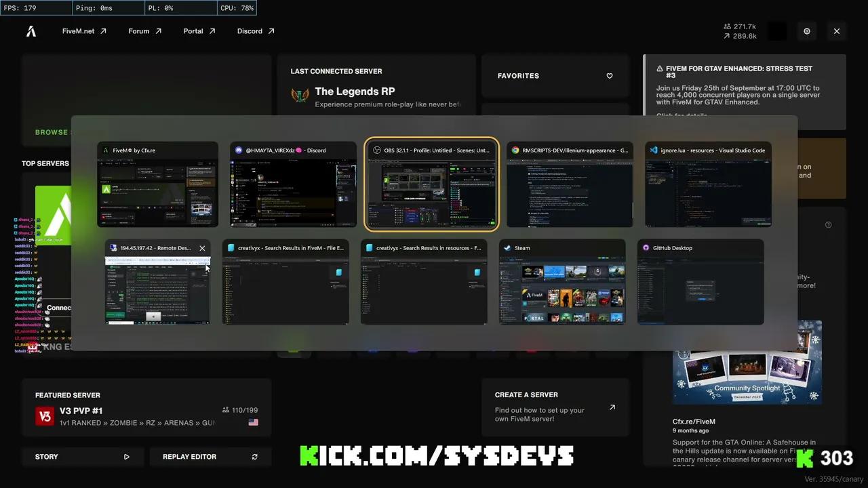Click the US flag on V3 PVP #1
The width and height of the screenshot is (868, 488).
click(254, 422)
